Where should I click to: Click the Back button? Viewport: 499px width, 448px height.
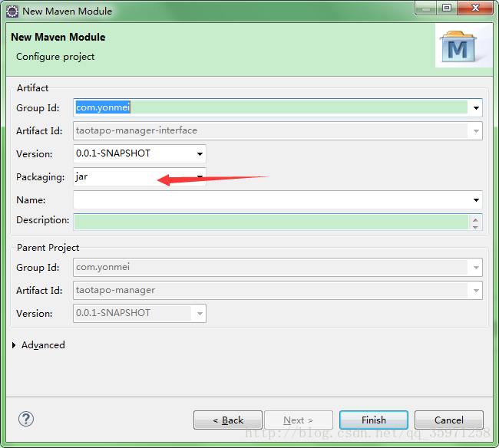tap(228, 420)
